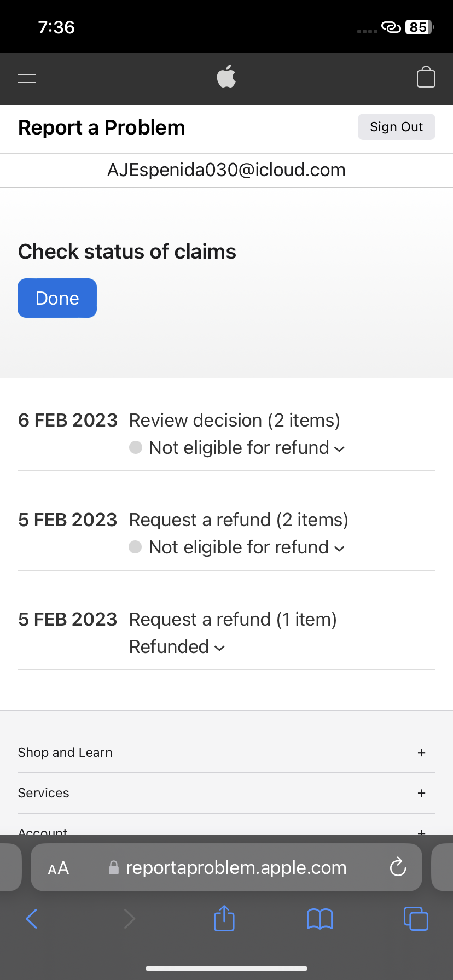Tap the reportaproblem.apple.com address field
The width and height of the screenshot is (453, 980).
[236, 867]
